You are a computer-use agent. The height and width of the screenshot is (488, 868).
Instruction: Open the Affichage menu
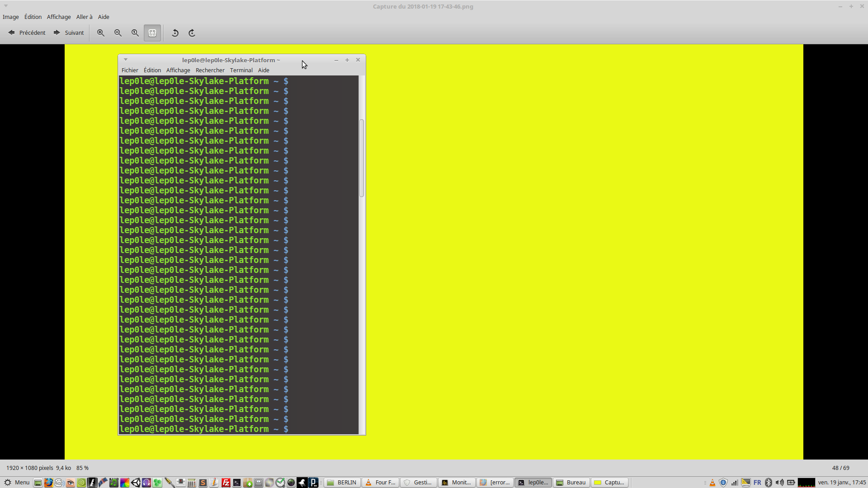pyautogui.click(x=59, y=17)
